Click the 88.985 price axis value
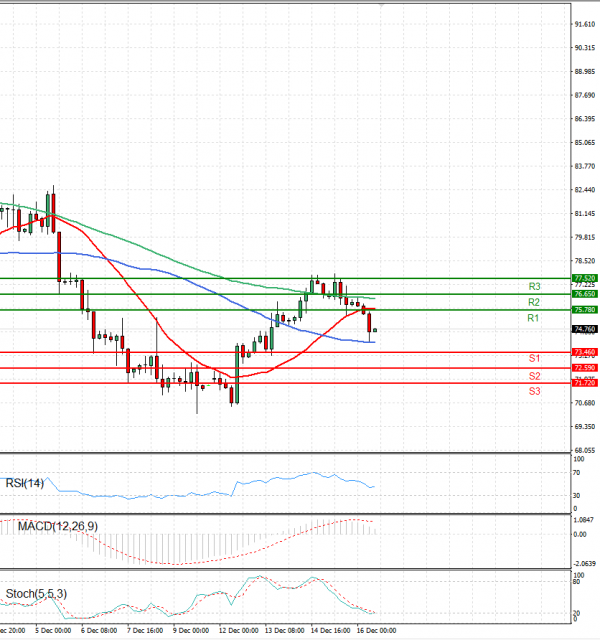This screenshot has width=600, height=640. 585,72
